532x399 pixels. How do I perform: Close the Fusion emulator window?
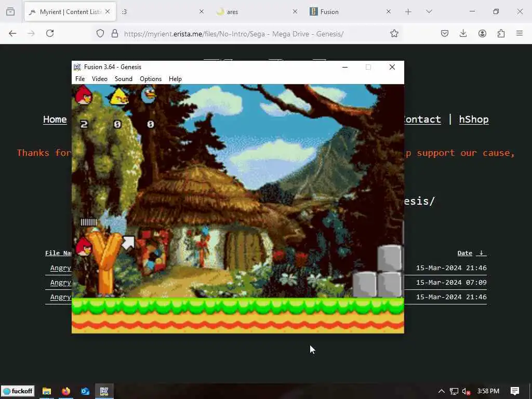[x=392, y=67]
